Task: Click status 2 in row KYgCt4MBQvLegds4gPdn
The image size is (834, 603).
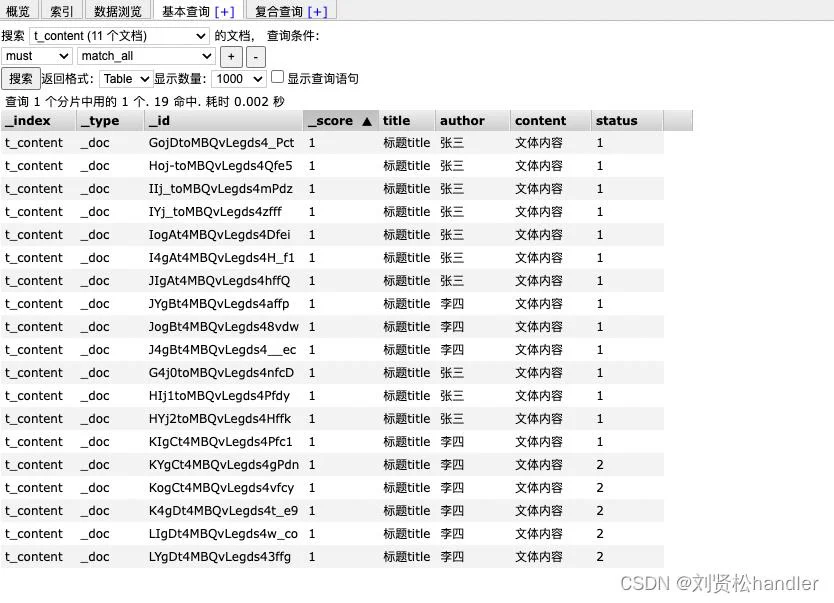Action: pyautogui.click(x=600, y=465)
